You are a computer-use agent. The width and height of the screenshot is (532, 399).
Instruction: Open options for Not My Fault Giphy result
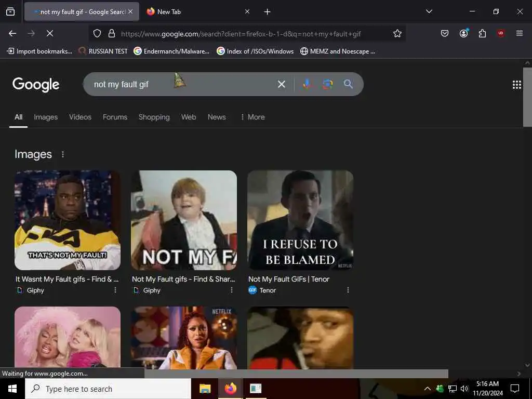(232, 290)
